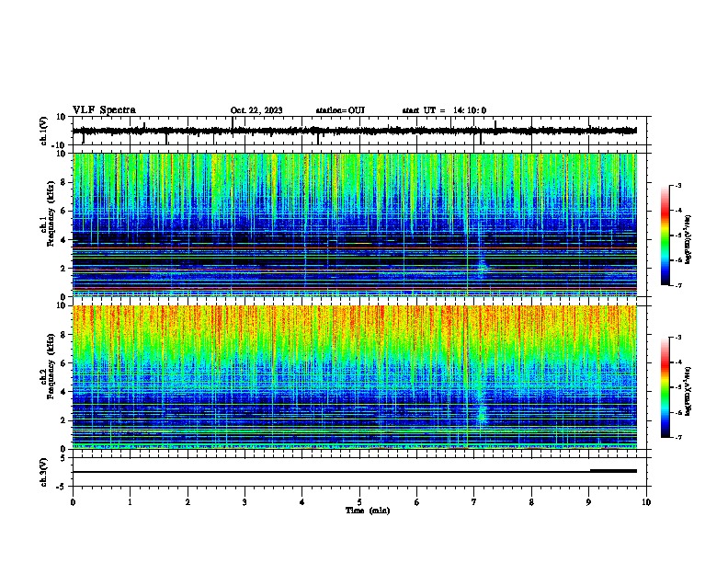Click the 'start UT = 14:10:0' label
728x563 pixels.
tap(444, 110)
